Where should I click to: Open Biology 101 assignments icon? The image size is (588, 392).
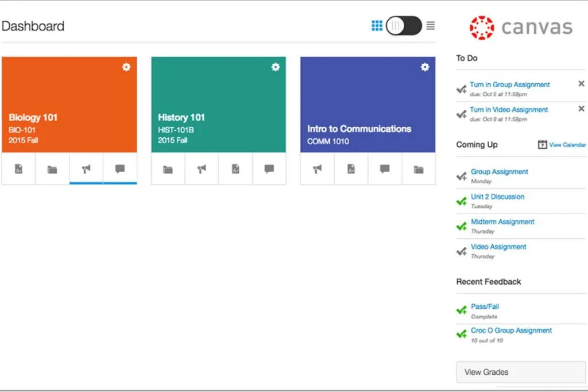pyautogui.click(x=19, y=169)
